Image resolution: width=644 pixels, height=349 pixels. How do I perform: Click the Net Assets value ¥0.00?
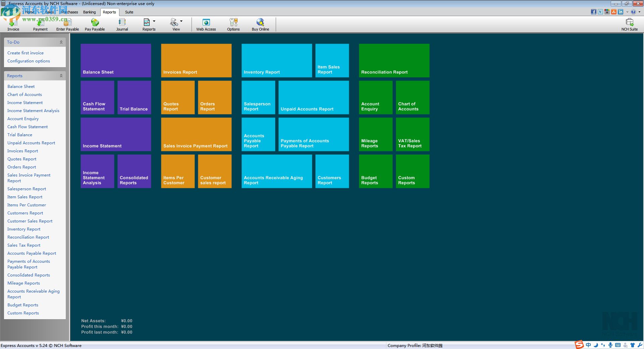point(126,321)
